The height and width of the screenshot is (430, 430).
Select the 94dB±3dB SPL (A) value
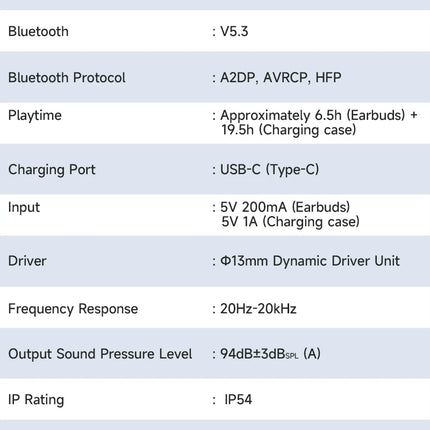tap(270, 354)
